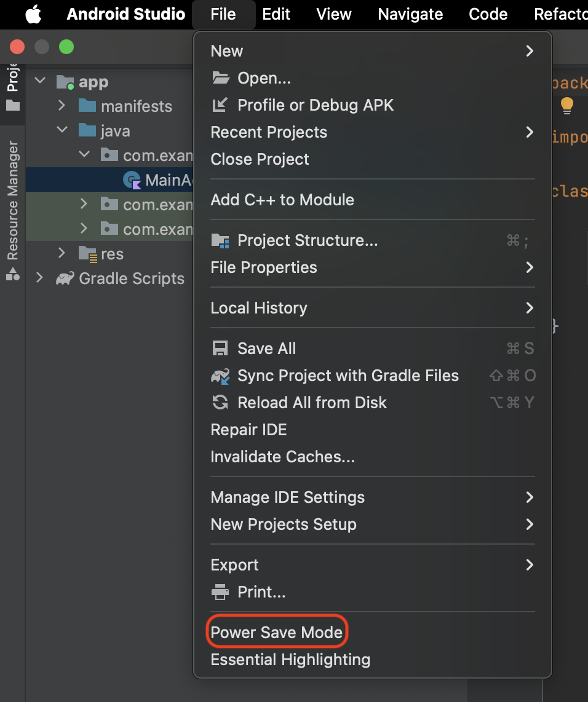The height and width of the screenshot is (702, 588).
Task: Click the yellow lightbulb intention icon
Action: click(x=566, y=106)
